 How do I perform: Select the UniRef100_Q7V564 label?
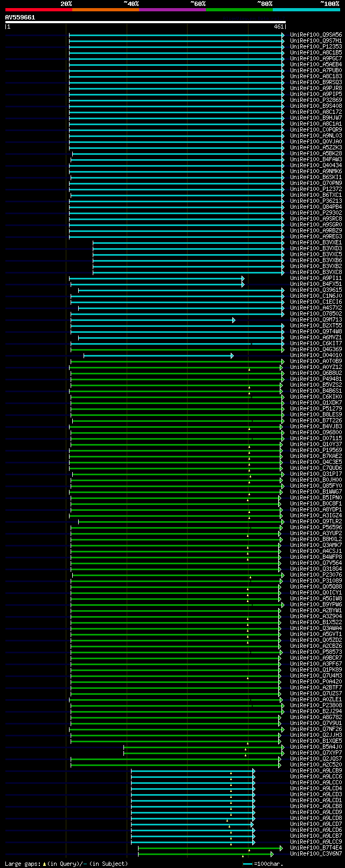click(x=316, y=563)
